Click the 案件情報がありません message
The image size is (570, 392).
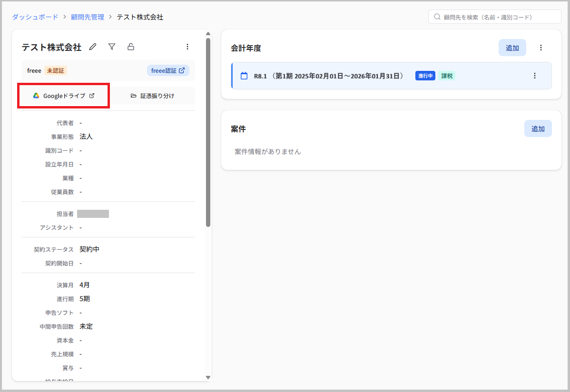[267, 152]
